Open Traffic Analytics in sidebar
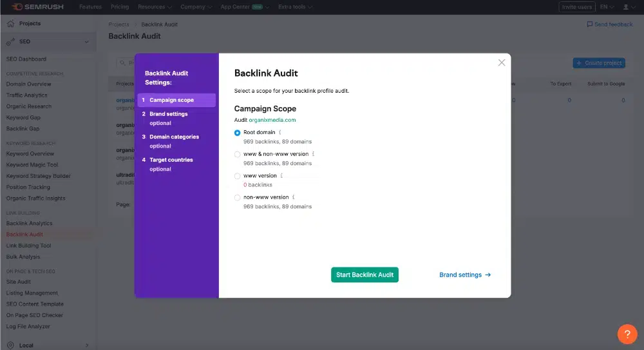This screenshot has height=350, width=644. (26, 95)
